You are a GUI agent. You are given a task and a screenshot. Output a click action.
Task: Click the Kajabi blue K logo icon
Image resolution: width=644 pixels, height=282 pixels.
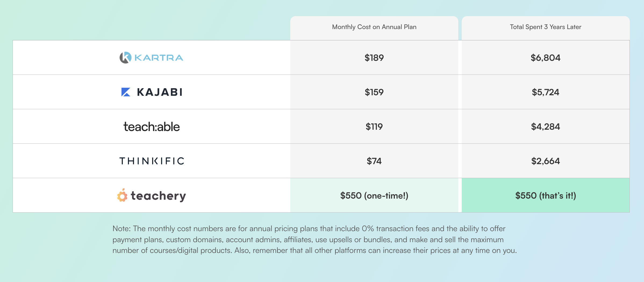(x=126, y=92)
